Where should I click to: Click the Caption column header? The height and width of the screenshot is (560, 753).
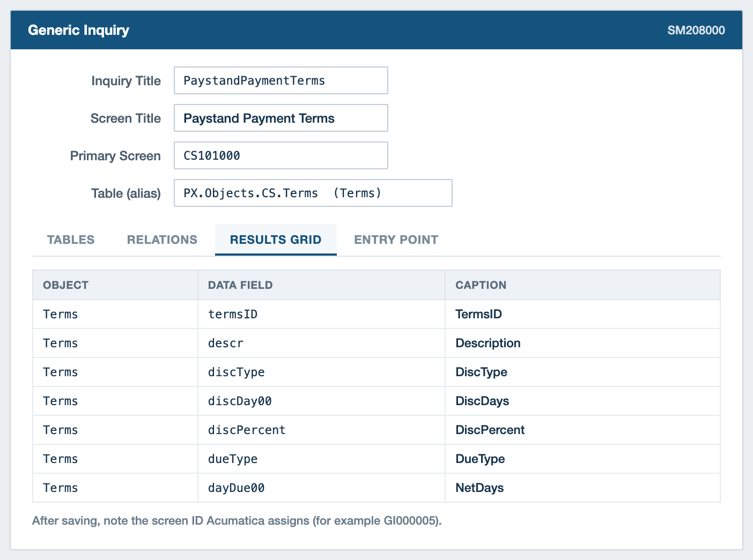click(x=582, y=285)
